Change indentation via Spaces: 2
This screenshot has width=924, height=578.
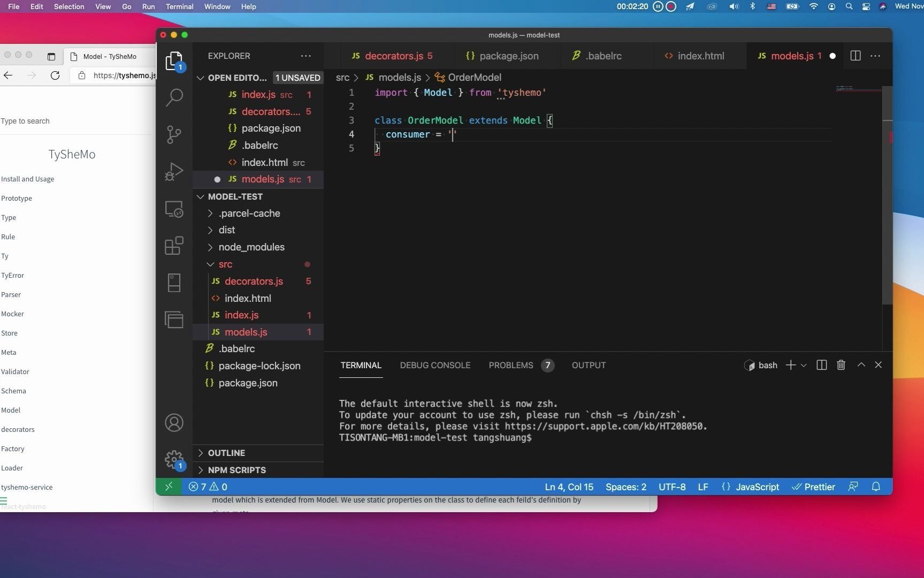[626, 486]
